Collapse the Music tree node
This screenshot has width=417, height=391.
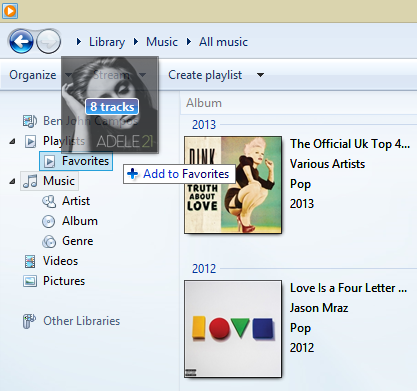[12, 181]
